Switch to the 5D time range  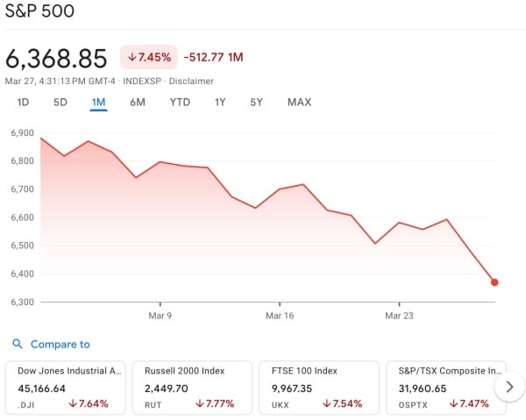[x=60, y=103]
